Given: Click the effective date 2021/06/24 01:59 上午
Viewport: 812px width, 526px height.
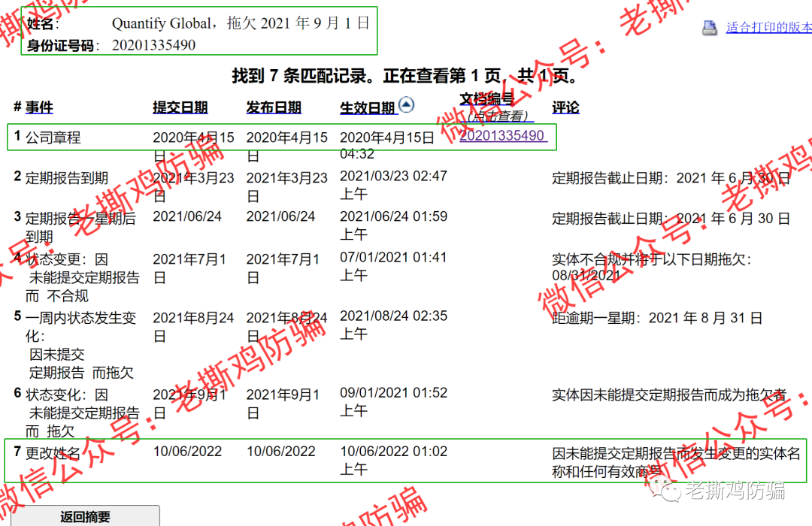Looking at the screenshot, I should coord(393,225).
